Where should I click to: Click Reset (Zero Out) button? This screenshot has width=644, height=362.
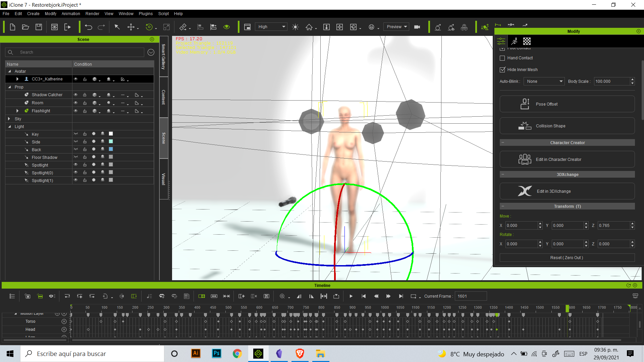[567, 258]
